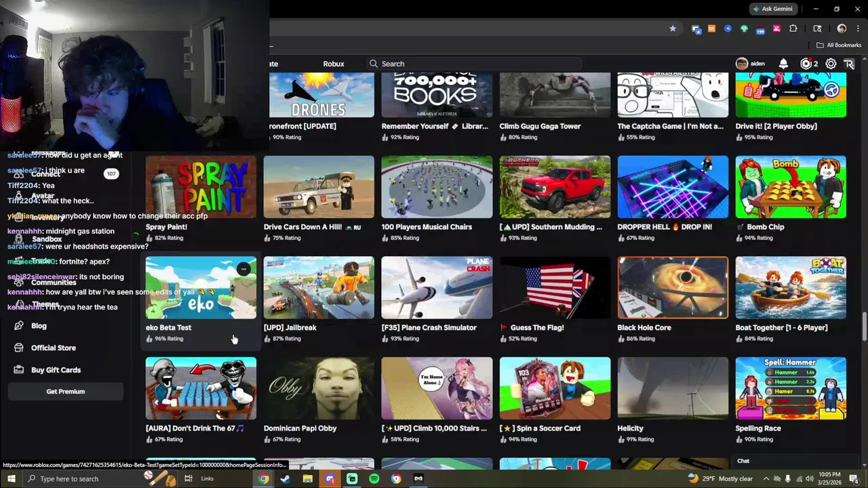Open Steam from the taskbar
The height and width of the screenshot is (488, 868).
[285, 479]
